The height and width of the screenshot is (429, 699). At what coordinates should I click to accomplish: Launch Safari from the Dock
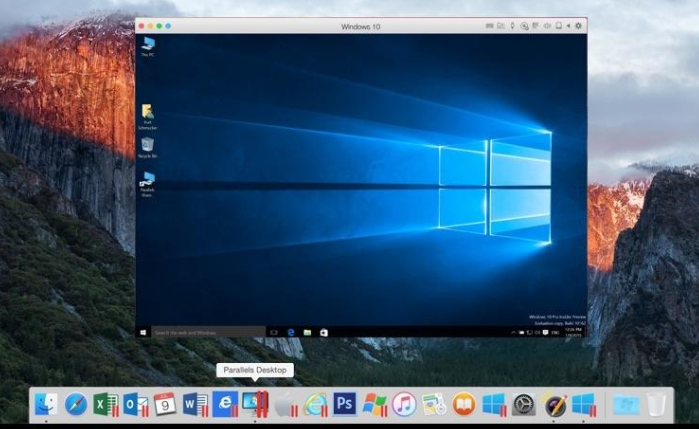tap(76, 404)
